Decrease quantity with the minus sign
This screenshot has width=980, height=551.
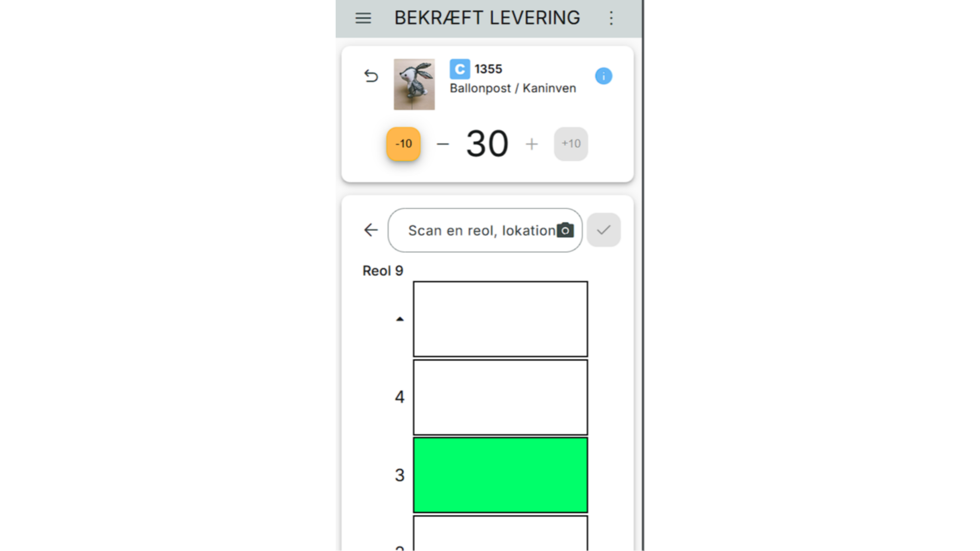coord(443,144)
